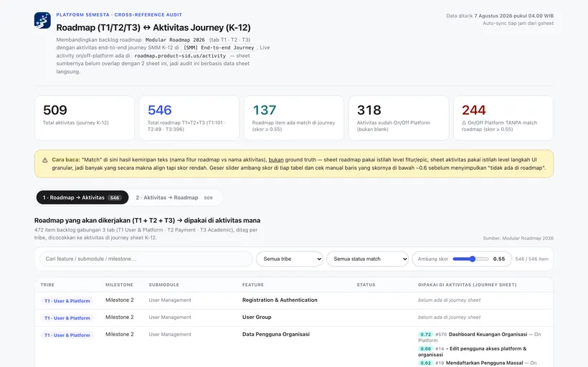
Task: Click the '137' roadmap match stat card
Action: click(x=293, y=118)
